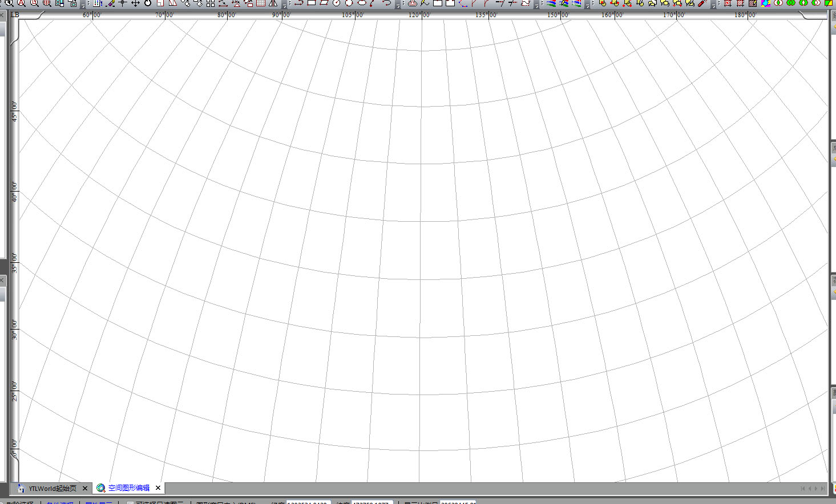The width and height of the screenshot is (836, 504).
Task: Open toolbar options arrow after zoom icons
Action: coord(82,5)
